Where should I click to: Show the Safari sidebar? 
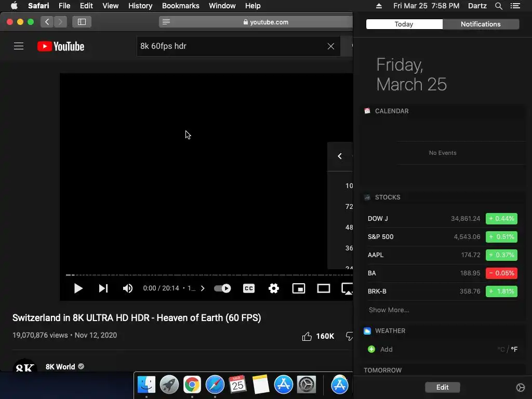pyautogui.click(x=82, y=22)
